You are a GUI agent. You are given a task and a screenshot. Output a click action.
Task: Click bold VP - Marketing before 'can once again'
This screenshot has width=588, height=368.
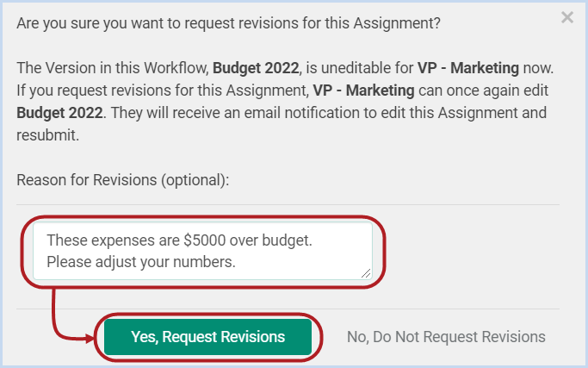(364, 90)
